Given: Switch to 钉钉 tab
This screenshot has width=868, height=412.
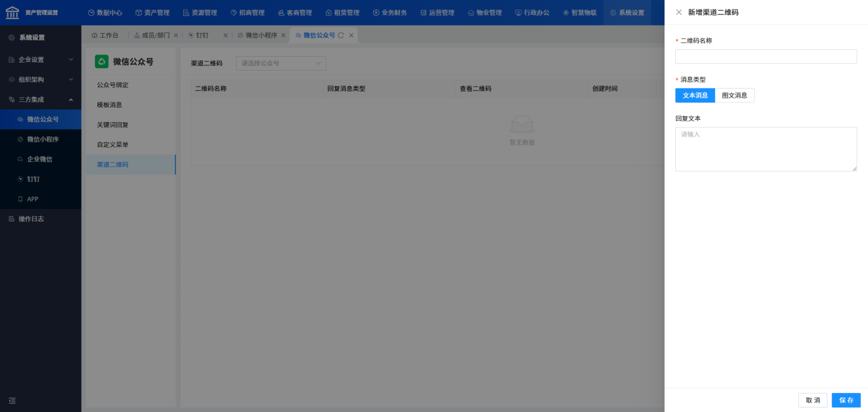Looking at the screenshot, I should click(198, 35).
